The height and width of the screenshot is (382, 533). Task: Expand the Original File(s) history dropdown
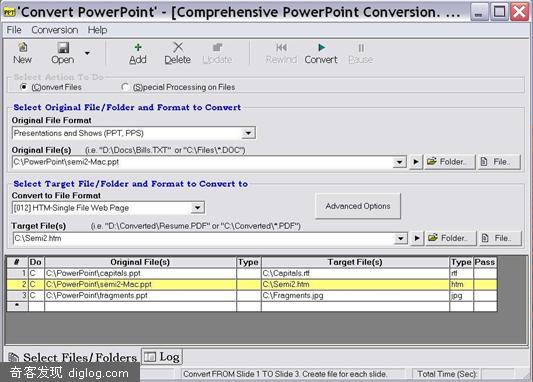399,162
